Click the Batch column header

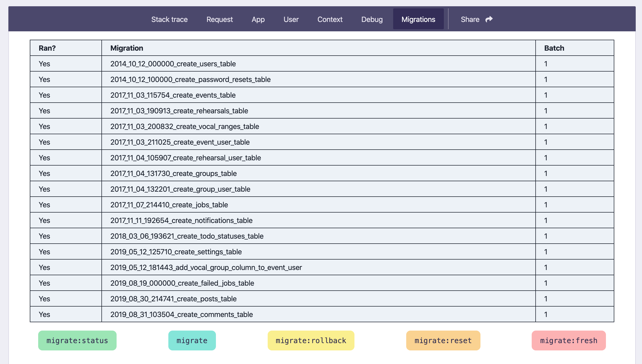click(x=554, y=48)
